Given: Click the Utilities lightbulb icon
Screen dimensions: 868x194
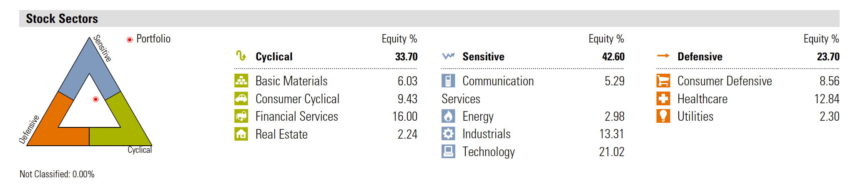Looking at the screenshot, I should (663, 116).
